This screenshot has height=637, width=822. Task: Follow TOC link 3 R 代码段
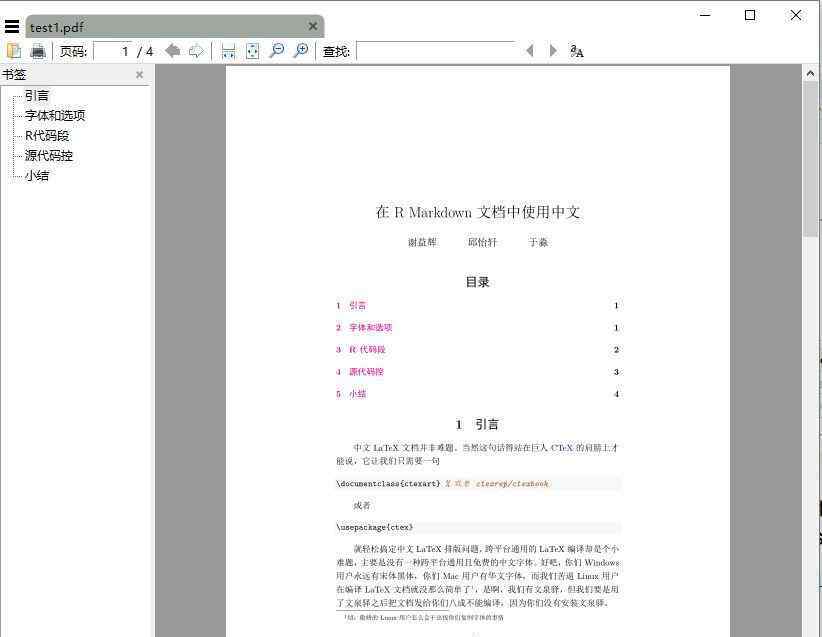[361, 349]
